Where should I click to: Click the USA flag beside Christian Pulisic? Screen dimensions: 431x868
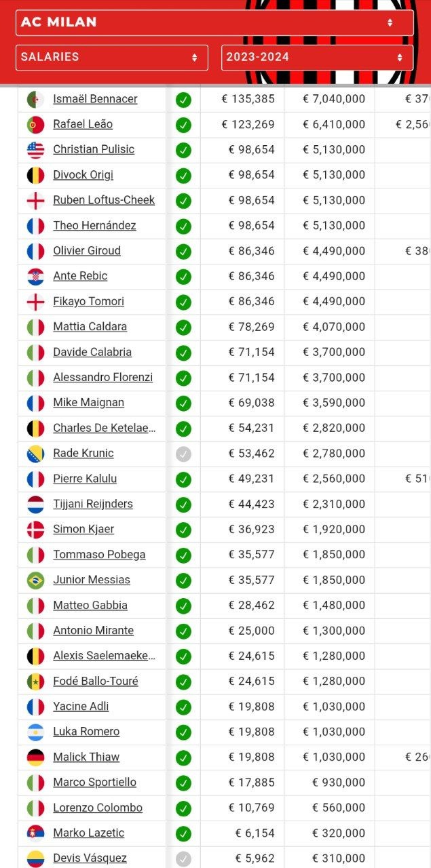pyautogui.click(x=35, y=150)
